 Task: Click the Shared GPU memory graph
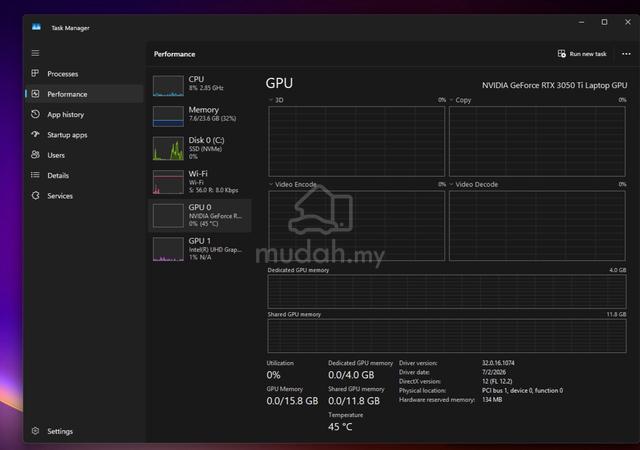pos(447,336)
